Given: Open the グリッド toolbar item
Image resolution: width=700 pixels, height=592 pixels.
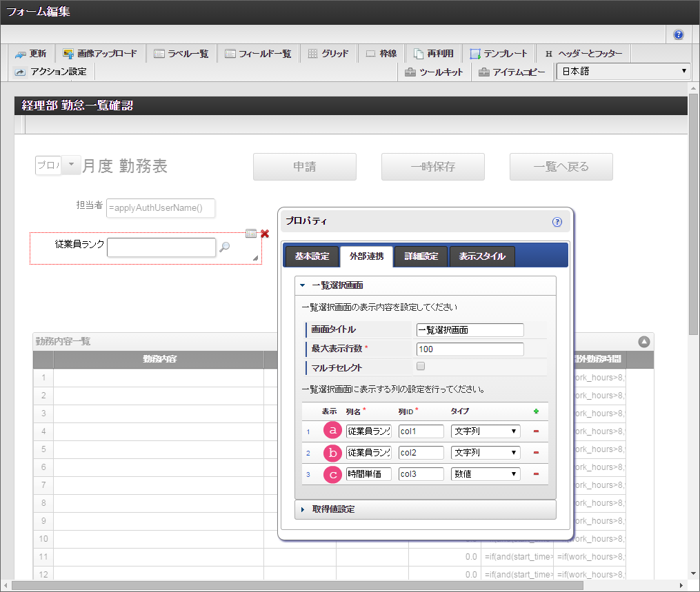Looking at the screenshot, I should point(328,54).
